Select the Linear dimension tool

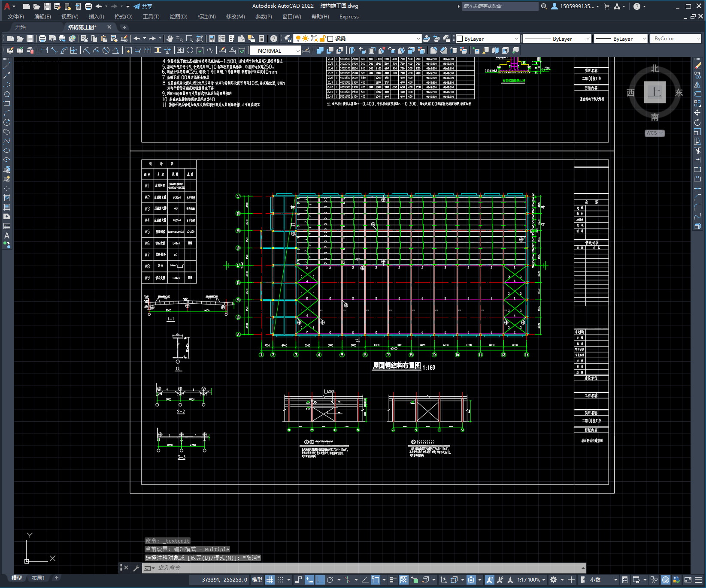44,50
